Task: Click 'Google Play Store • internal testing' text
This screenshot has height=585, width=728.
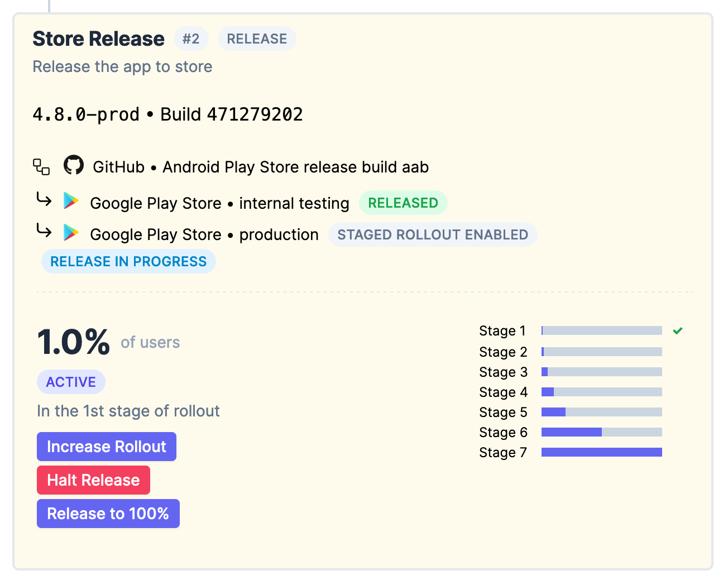Action: coord(219,203)
